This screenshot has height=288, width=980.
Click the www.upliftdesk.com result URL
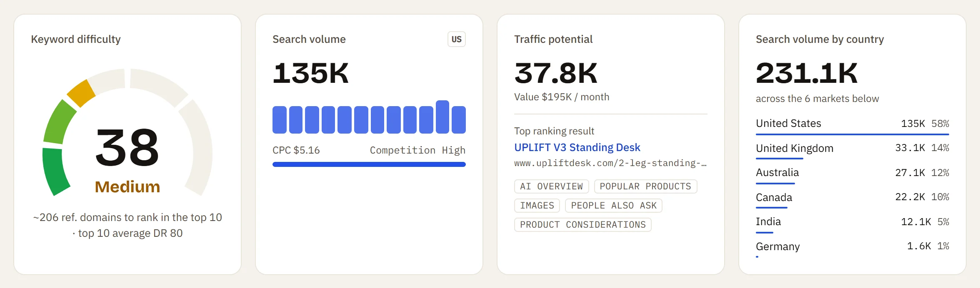(610, 163)
